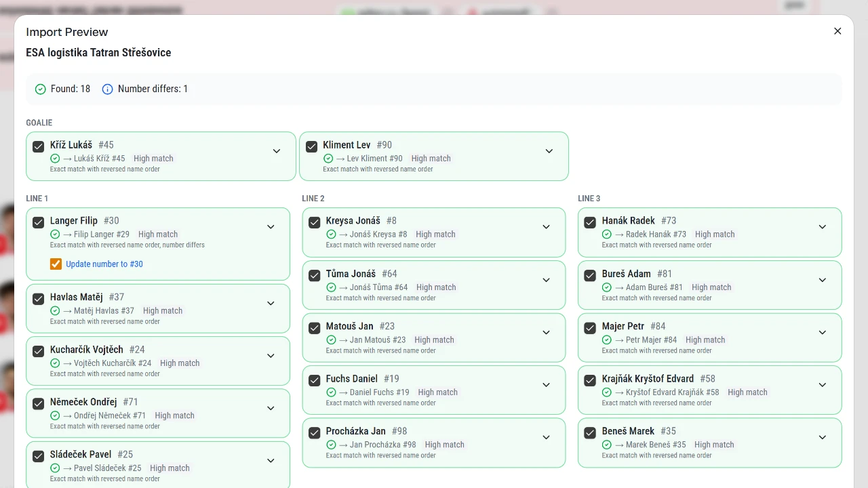The image size is (868, 488).
Task: Click the Beneš Marek player name
Action: tap(629, 431)
